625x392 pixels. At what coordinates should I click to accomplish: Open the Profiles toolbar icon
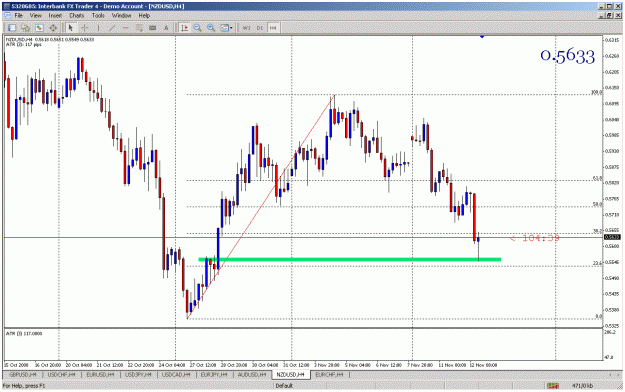coord(26,28)
